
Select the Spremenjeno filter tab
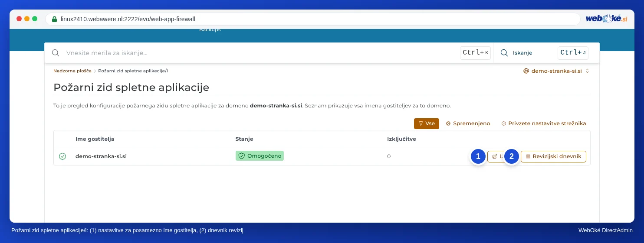click(x=468, y=123)
